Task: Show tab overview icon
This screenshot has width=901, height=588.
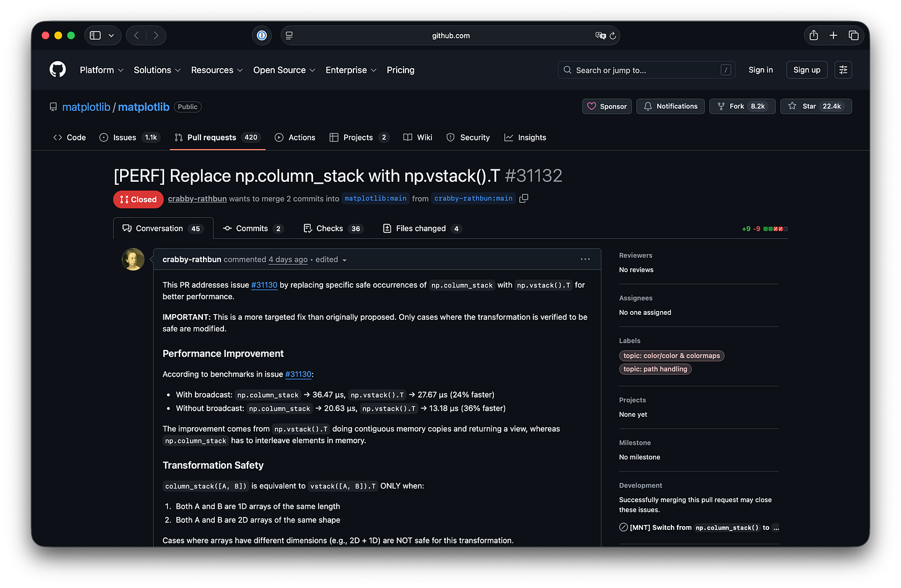Action: [853, 35]
